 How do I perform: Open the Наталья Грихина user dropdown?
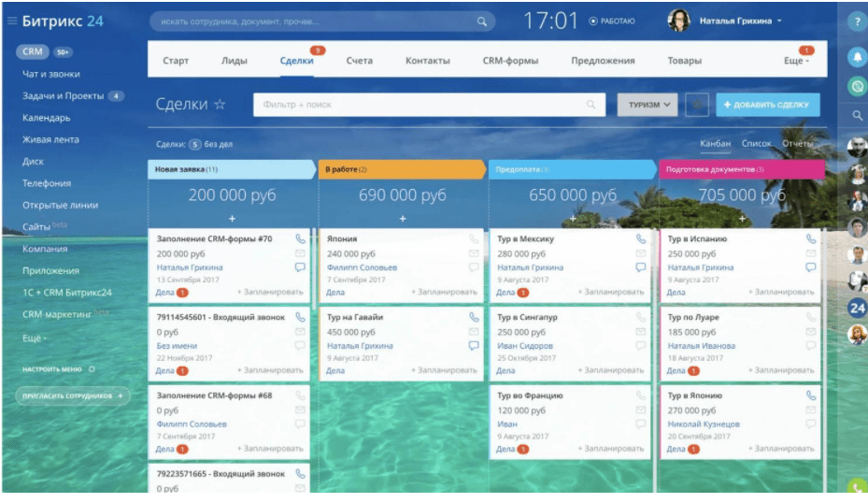(x=740, y=22)
